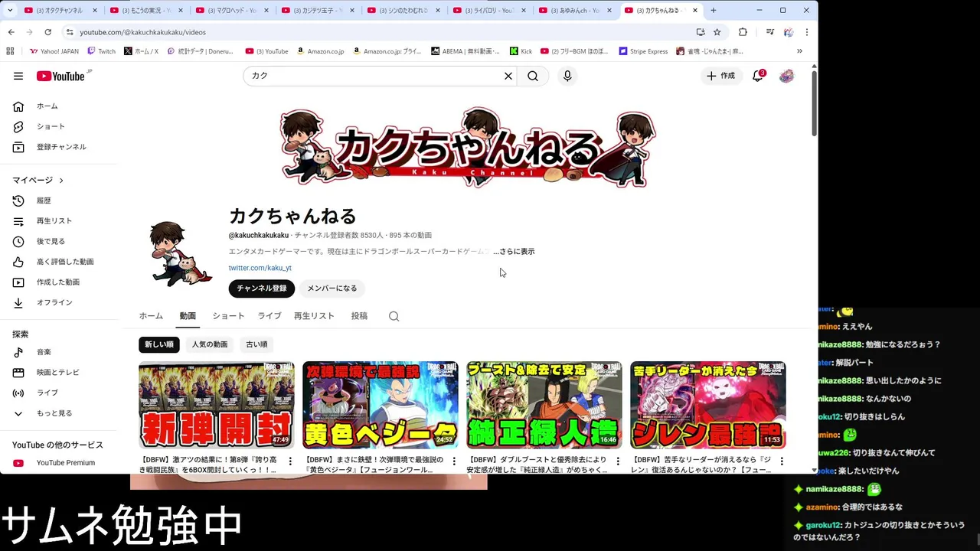
Task: Open the twitter.com/kaku_yt link
Action: pyautogui.click(x=260, y=268)
